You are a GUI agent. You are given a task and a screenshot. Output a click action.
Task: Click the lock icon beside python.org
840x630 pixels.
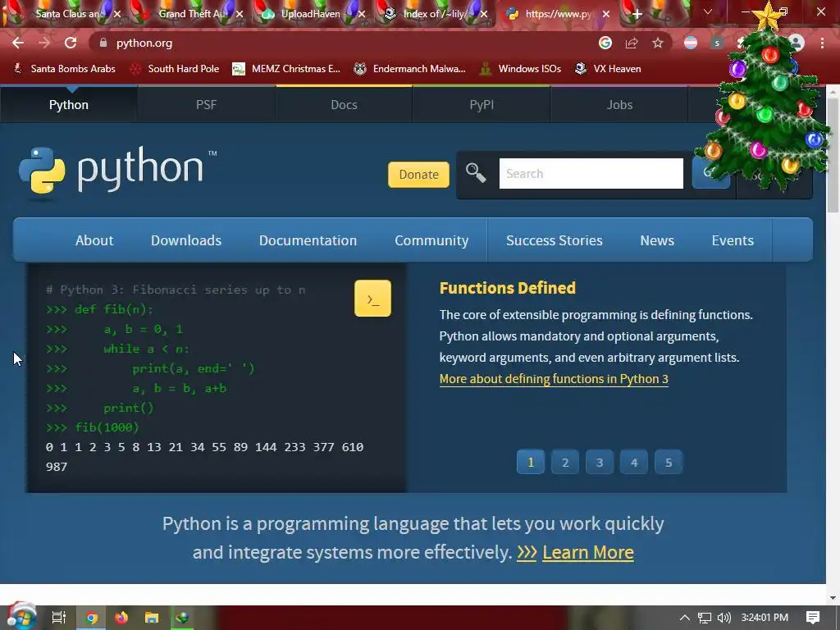[x=103, y=43]
